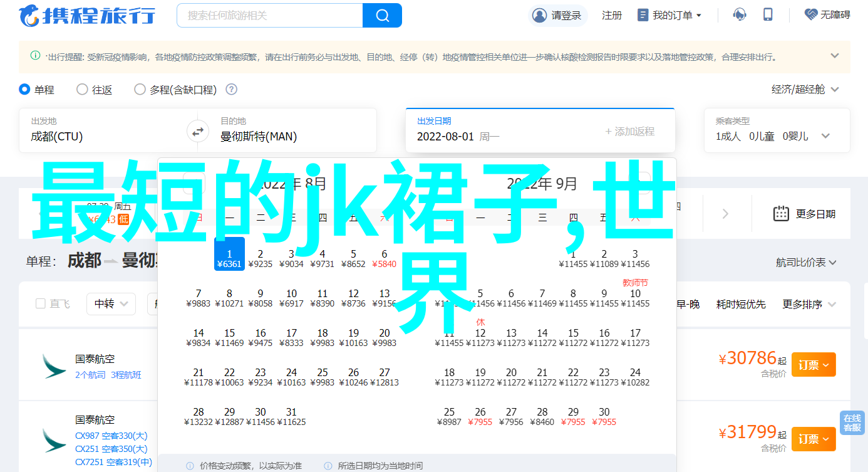Screen dimensions: 868x472
Task: Open the 更多排序 sorting dropdown
Action: pos(809,304)
